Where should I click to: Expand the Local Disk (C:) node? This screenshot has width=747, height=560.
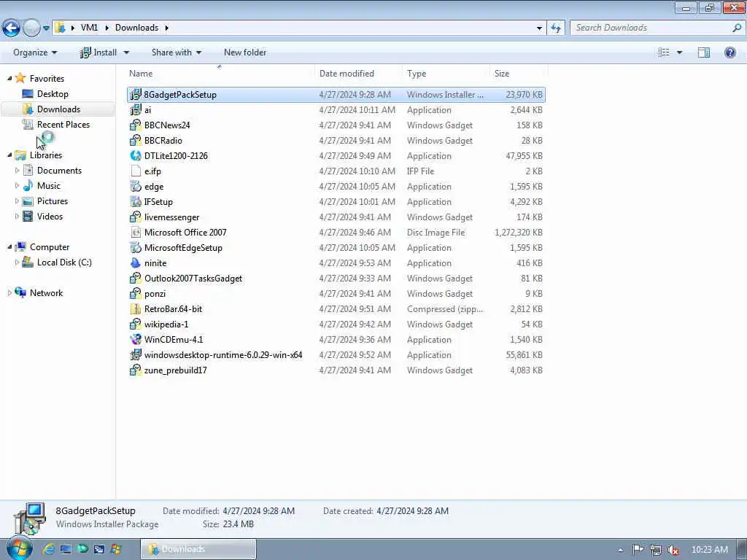pyautogui.click(x=18, y=262)
